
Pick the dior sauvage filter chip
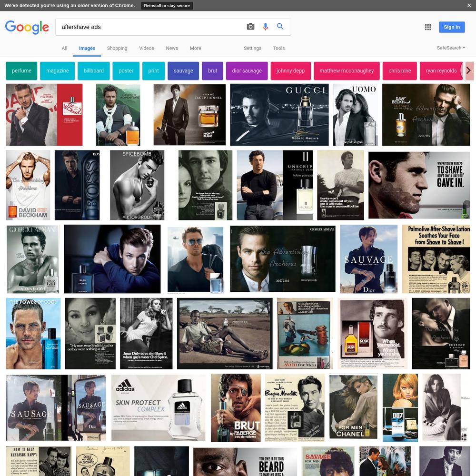[x=247, y=71]
